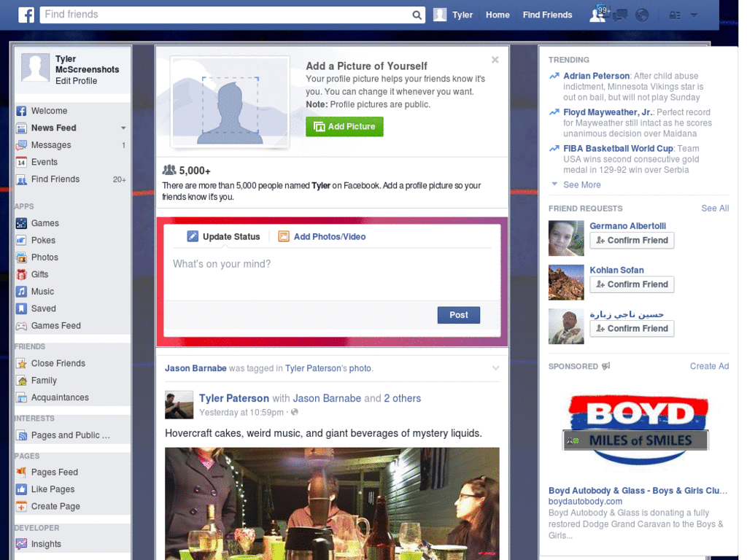Click the Pages Feed icon
The width and height of the screenshot is (747, 560).
[21, 472]
